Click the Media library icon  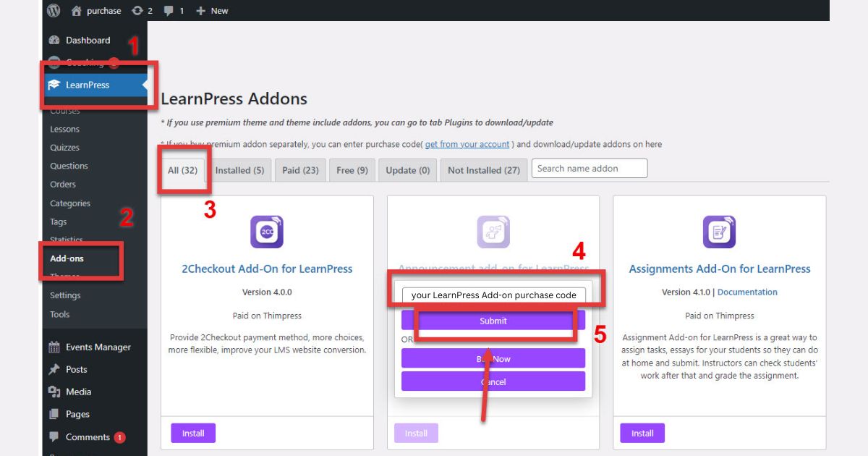point(54,392)
